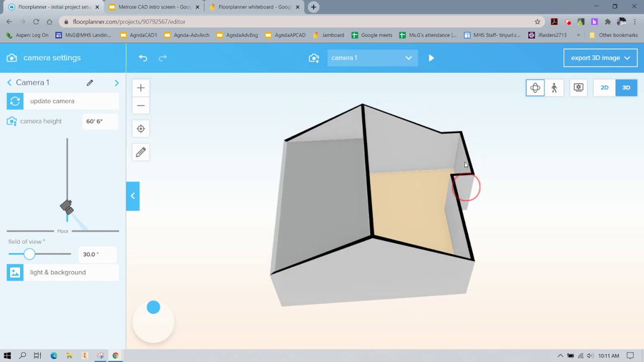Click the field of view slider handle
Screen dimensions: 644x362
click(x=29, y=254)
